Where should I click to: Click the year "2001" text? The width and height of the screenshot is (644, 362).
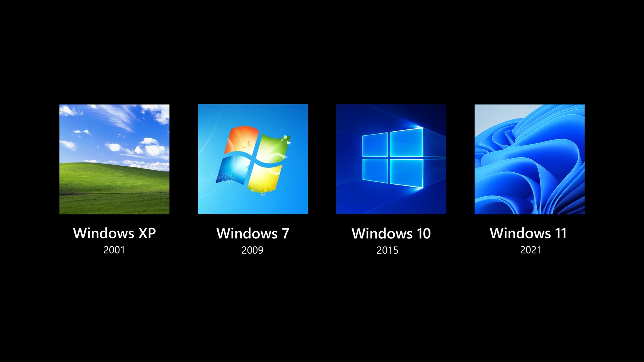tap(114, 250)
